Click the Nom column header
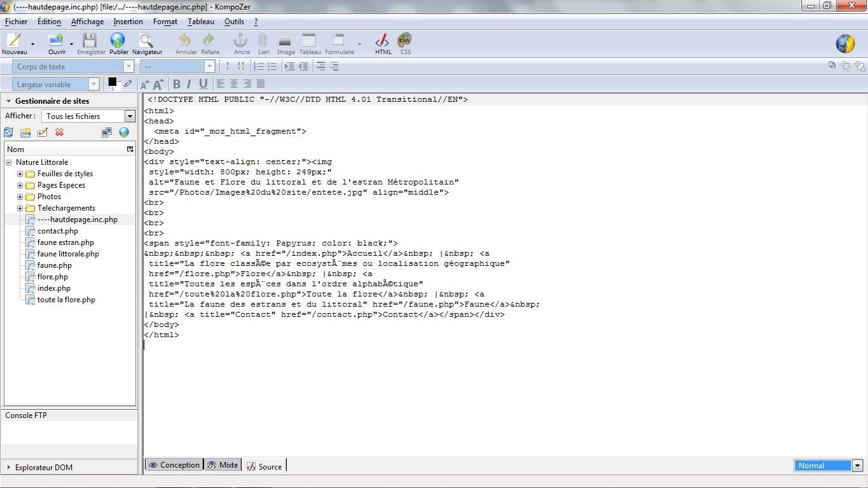Screen dimensions: 868x488 65,150
